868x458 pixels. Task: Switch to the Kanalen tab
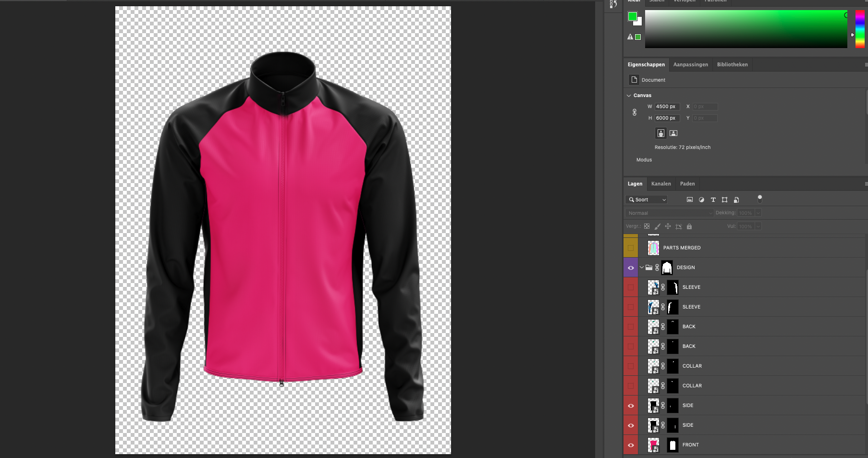coord(661,184)
